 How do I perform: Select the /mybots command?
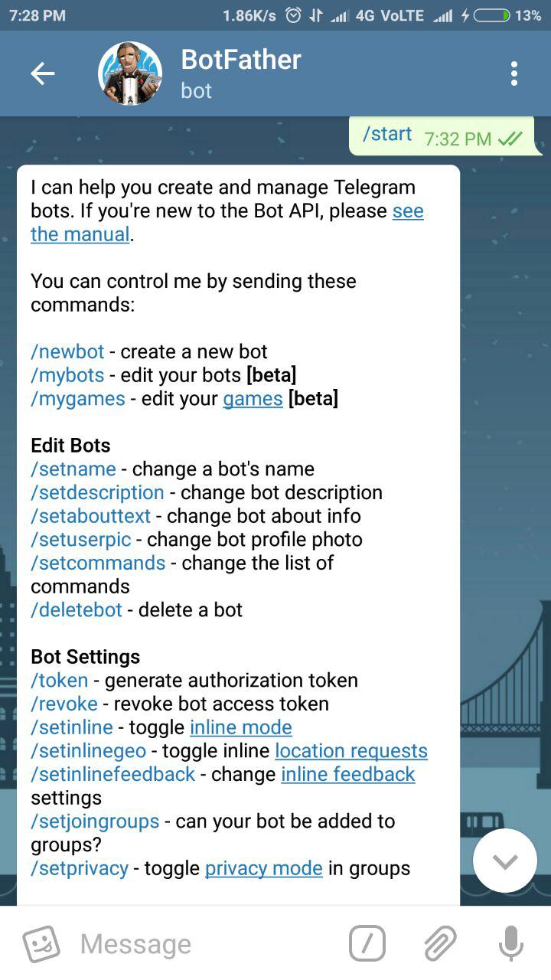click(x=67, y=375)
